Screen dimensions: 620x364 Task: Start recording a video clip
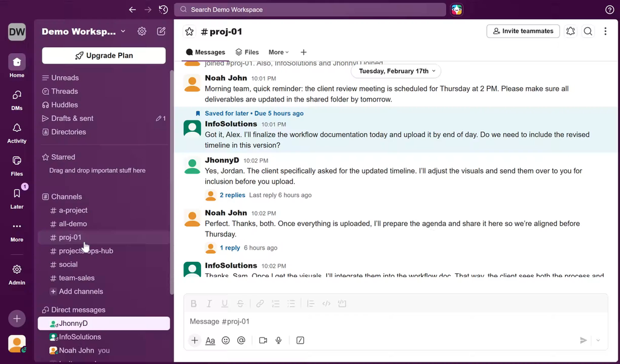click(x=263, y=340)
